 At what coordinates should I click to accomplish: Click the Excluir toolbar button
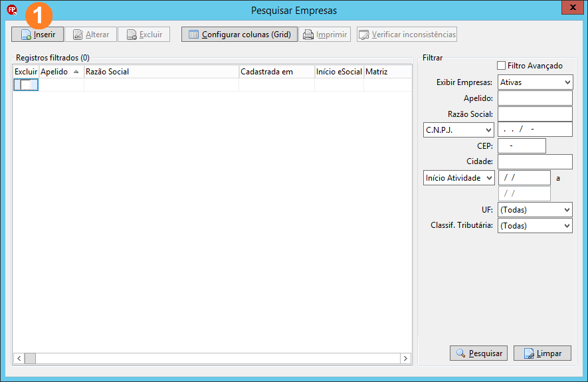coord(144,35)
